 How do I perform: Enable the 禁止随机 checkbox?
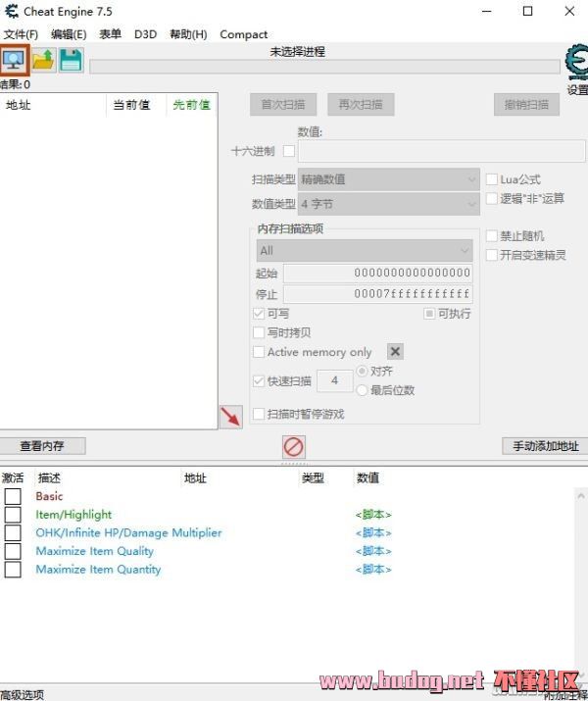click(492, 235)
